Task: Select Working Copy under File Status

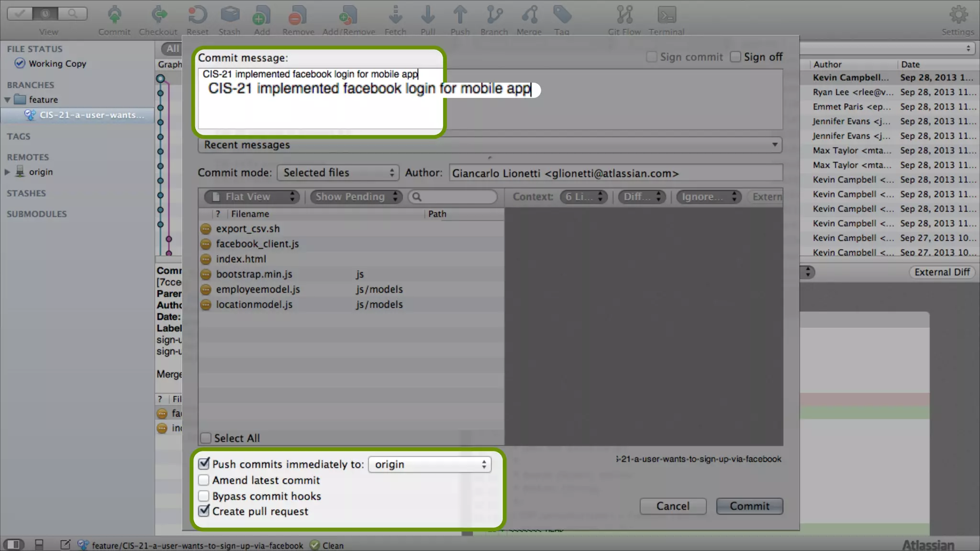Action: pyautogui.click(x=57, y=64)
